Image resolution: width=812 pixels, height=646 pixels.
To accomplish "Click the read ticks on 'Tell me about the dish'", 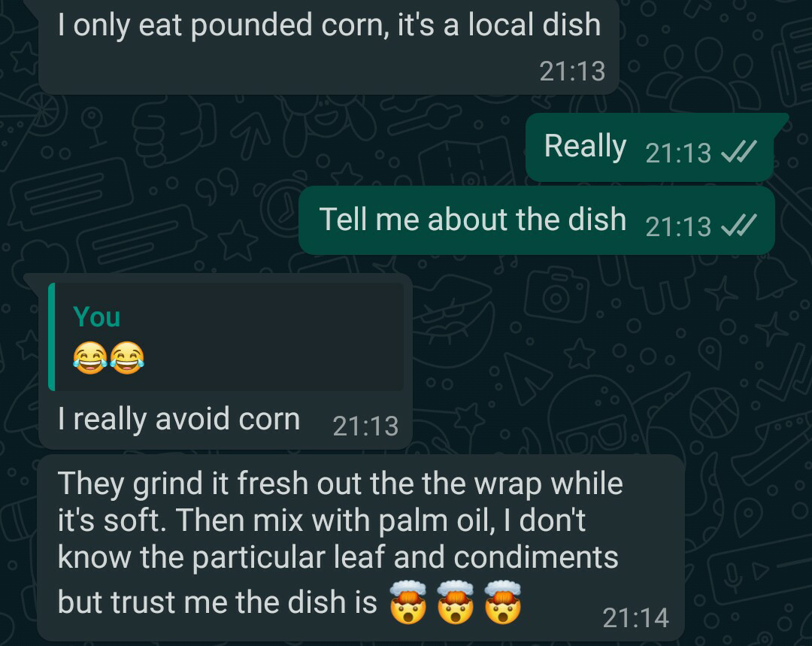I will (x=739, y=226).
